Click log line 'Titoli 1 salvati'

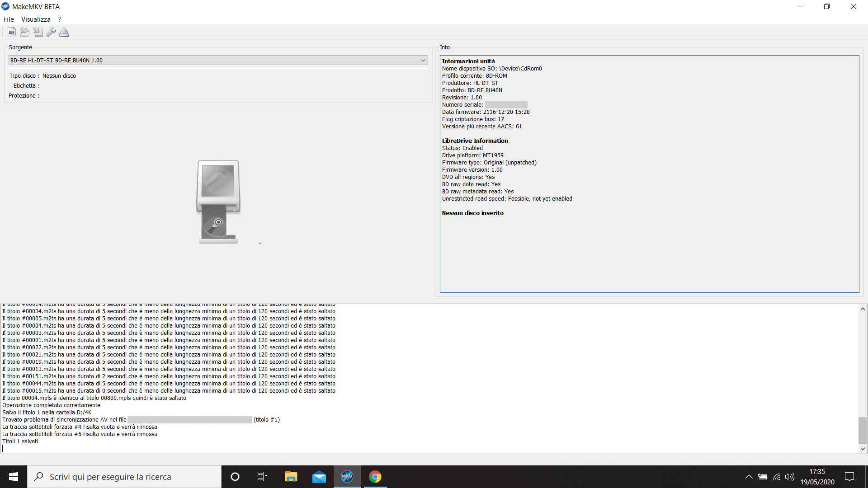click(20, 441)
